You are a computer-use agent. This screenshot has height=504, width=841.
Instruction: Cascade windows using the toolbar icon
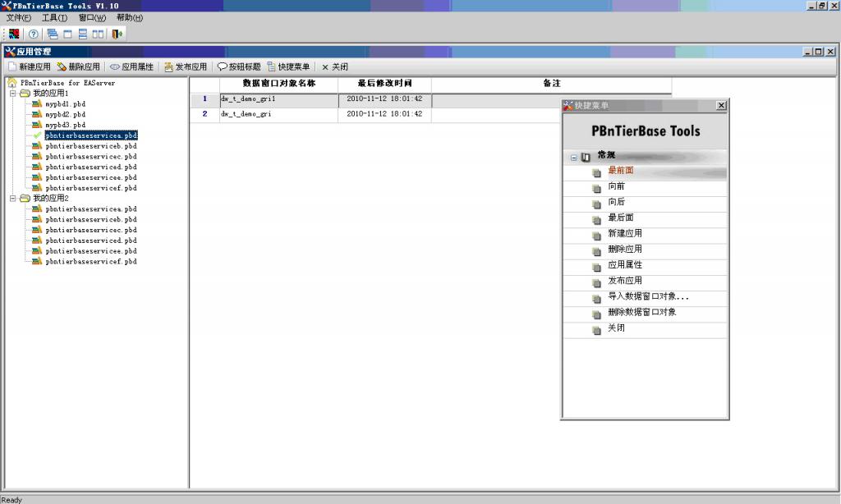[x=52, y=34]
